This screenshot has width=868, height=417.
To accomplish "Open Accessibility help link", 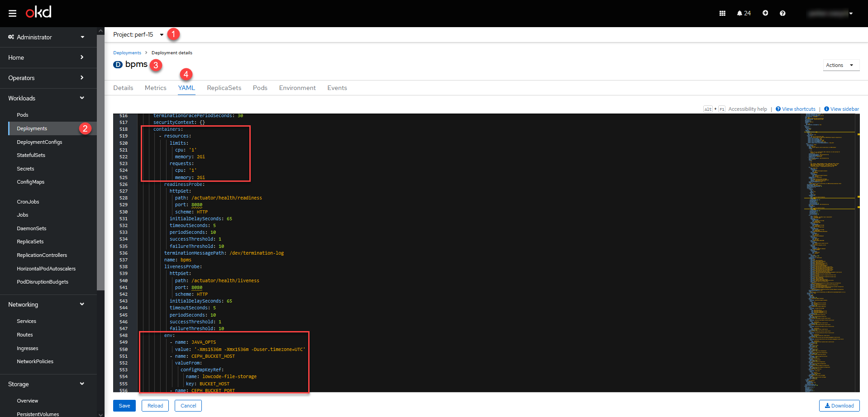I will pyautogui.click(x=748, y=109).
